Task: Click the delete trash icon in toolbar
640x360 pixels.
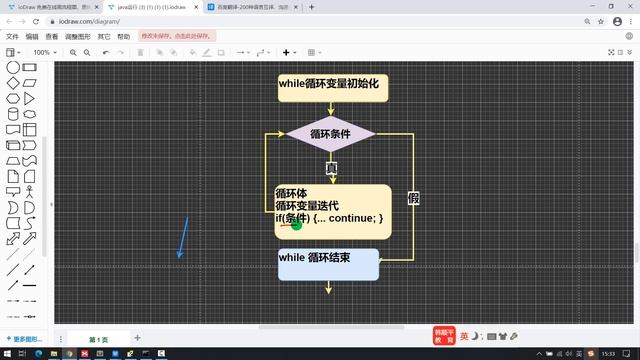Action: [140, 53]
